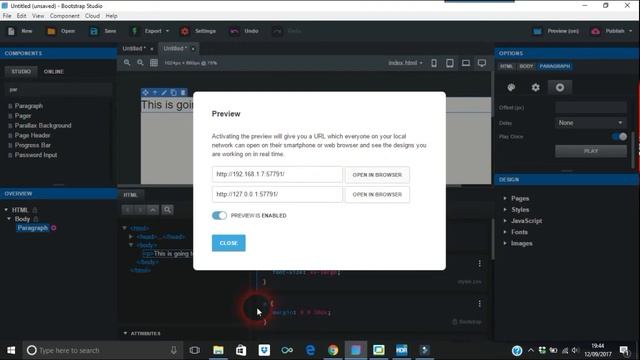
Task: Open a design with the Open icon
Action: click(51, 31)
